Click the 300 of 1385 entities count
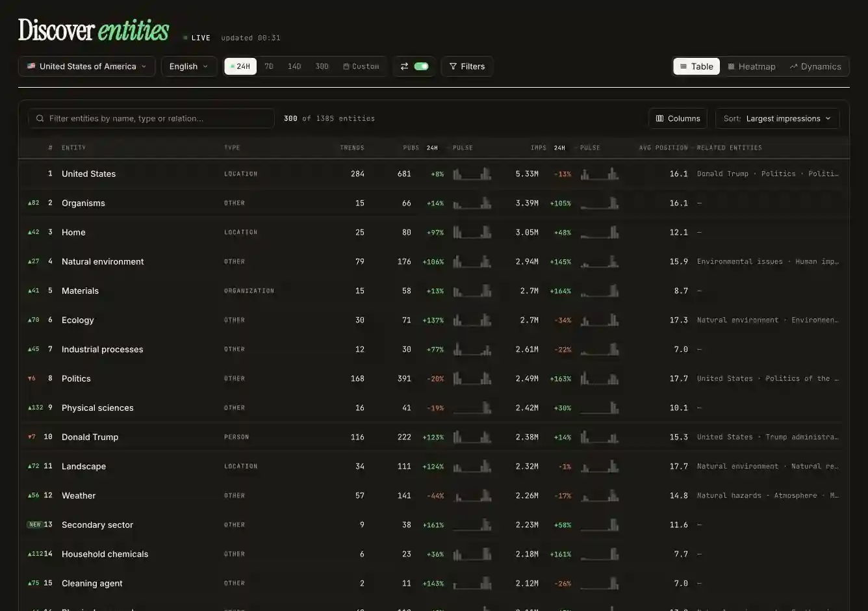 (329, 118)
